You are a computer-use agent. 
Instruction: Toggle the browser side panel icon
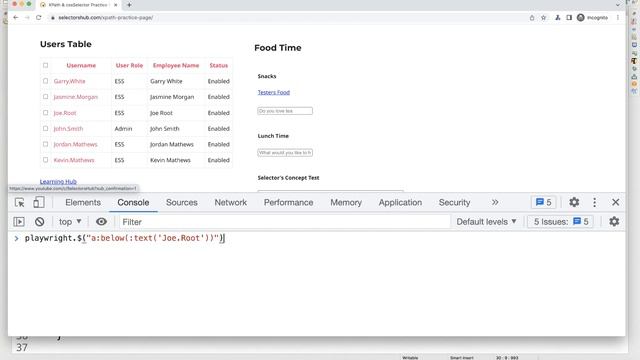point(569,18)
